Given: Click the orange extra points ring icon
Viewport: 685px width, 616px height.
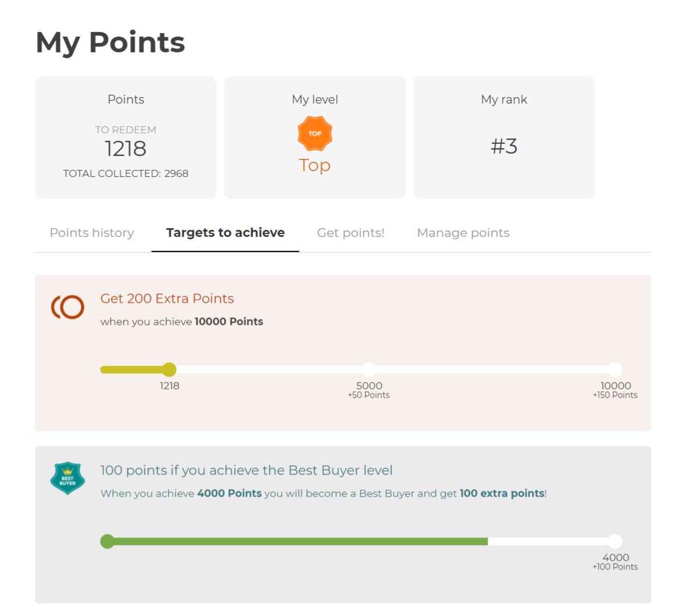Looking at the screenshot, I should (x=68, y=307).
